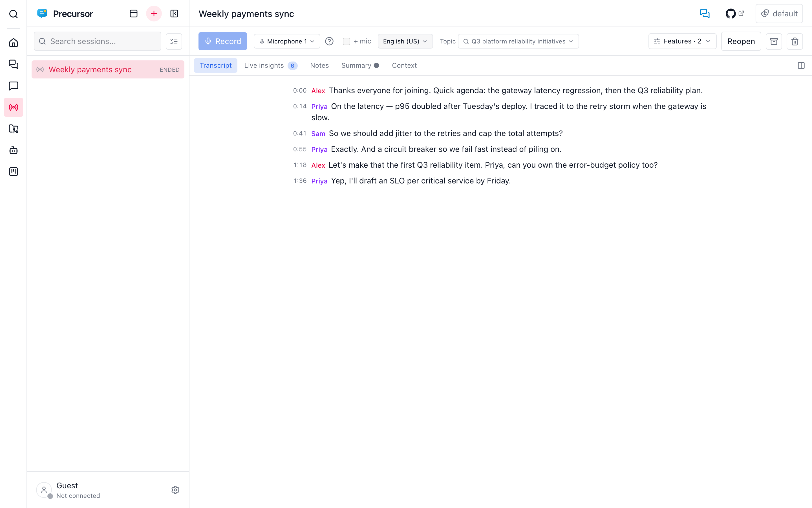The height and width of the screenshot is (508, 812).
Task: Click speaker name Sam in the transcript
Action: click(x=318, y=134)
